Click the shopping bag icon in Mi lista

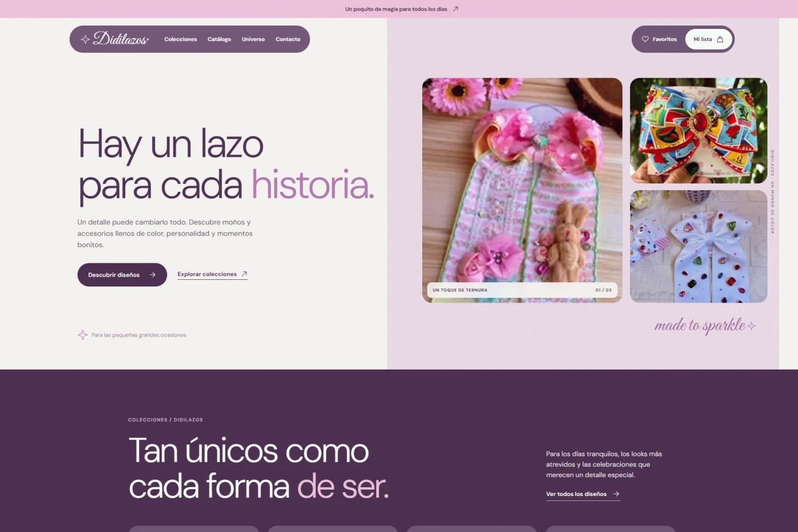720,39
